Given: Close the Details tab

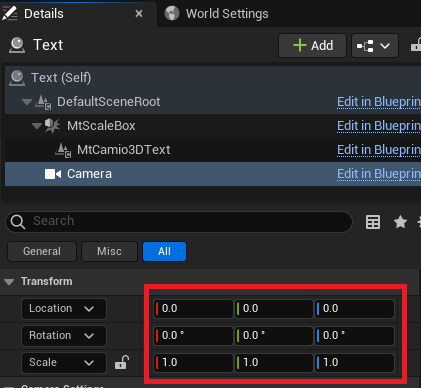Looking at the screenshot, I should pos(139,14).
